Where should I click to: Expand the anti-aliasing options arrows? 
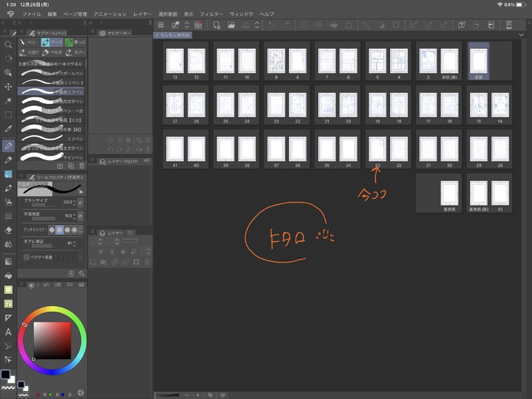point(81,230)
